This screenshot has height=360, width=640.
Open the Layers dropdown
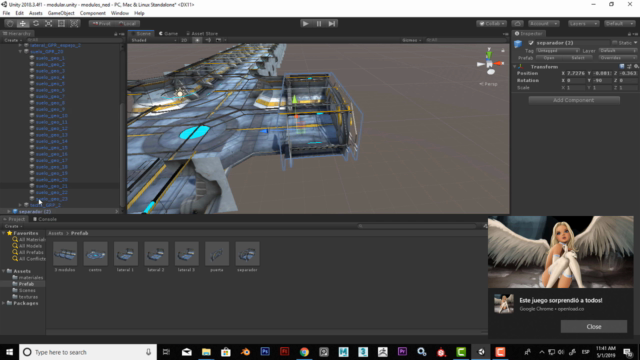583,24
